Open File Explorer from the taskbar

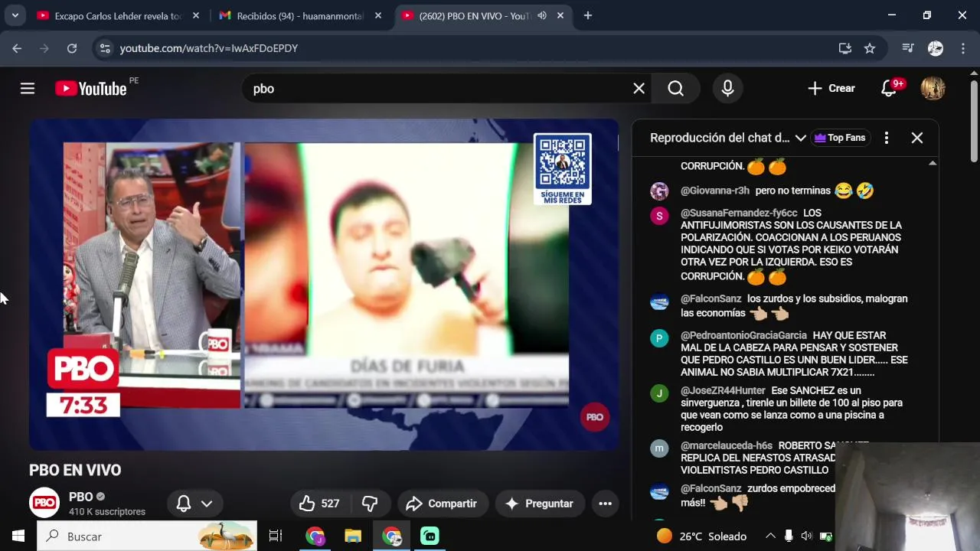(x=352, y=536)
